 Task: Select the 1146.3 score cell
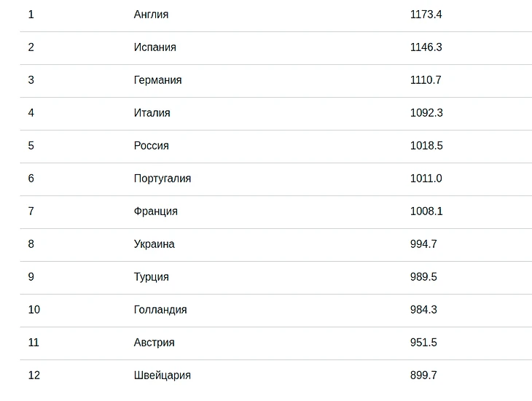pos(426,47)
